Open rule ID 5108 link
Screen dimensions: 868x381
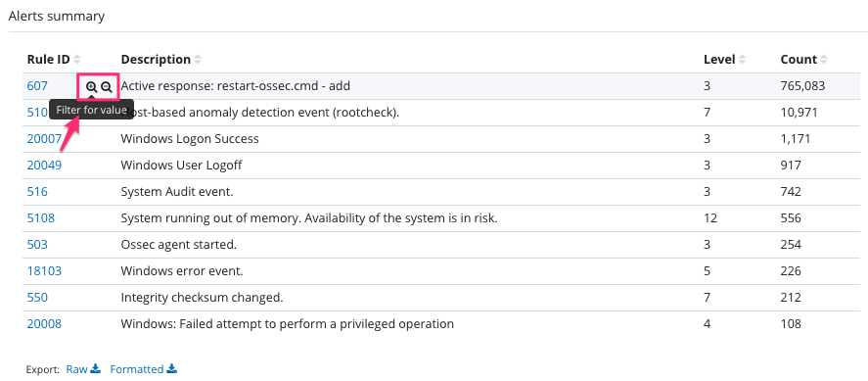[41, 218]
